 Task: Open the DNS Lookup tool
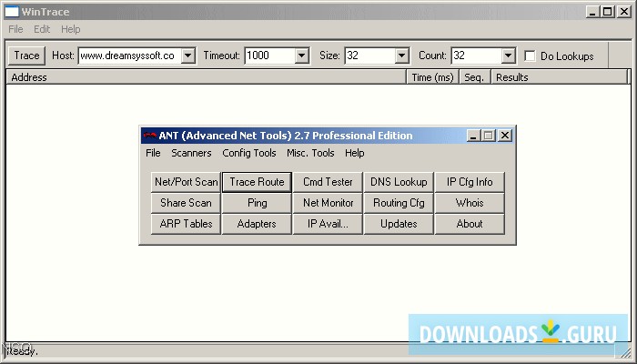tap(399, 182)
